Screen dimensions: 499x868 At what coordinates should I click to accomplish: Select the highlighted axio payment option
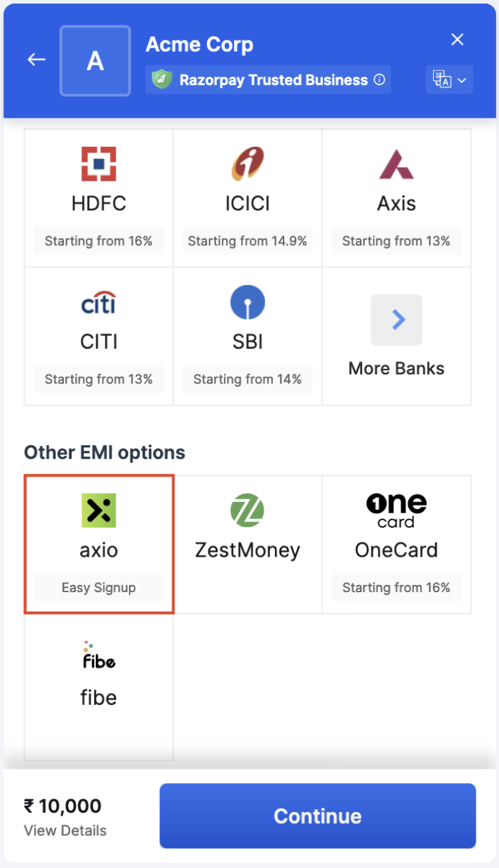pyautogui.click(x=99, y=543)
